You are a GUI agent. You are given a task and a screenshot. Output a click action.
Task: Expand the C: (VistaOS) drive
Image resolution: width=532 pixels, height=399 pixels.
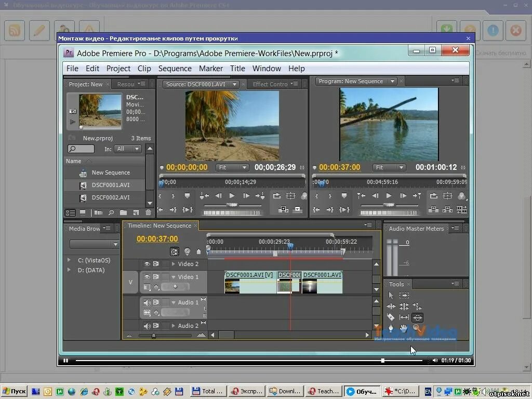(69, 260)
